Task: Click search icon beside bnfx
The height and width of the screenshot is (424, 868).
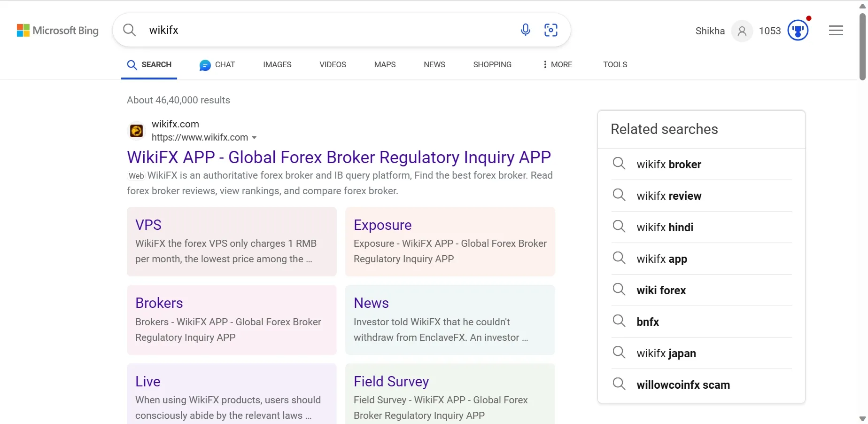Action: pyautogui.click(x=619, y=321)
